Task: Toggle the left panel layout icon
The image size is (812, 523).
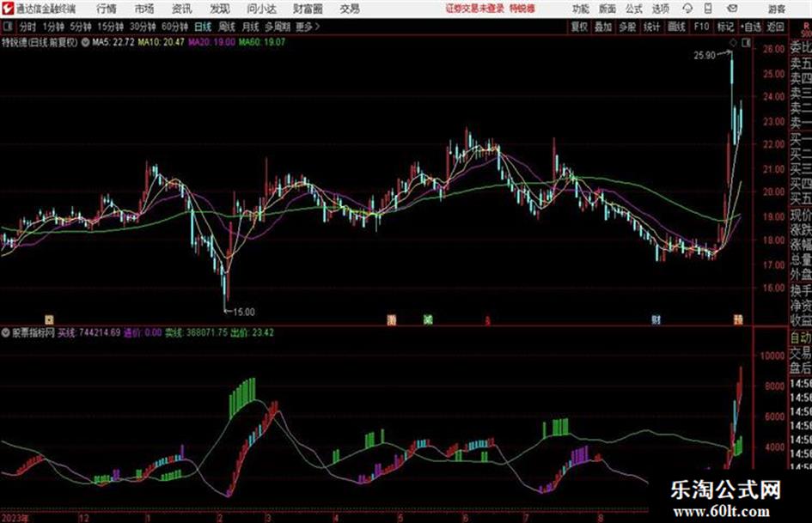Action: point(7,27)
